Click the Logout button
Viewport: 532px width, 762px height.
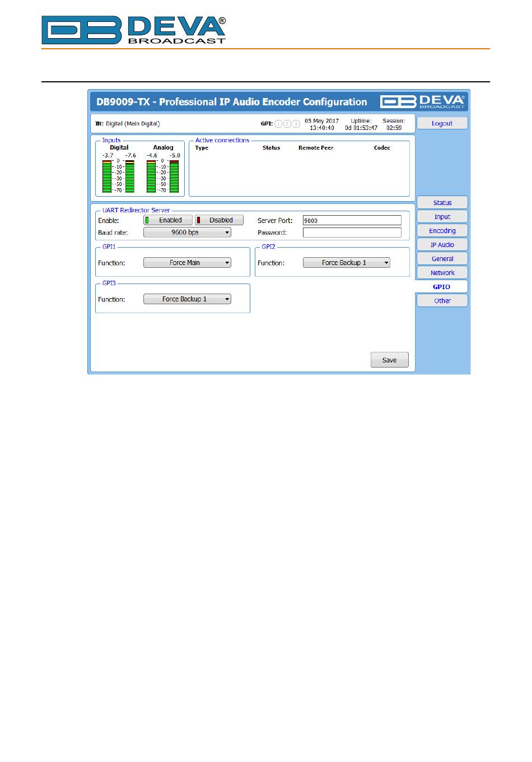point(442,123)
